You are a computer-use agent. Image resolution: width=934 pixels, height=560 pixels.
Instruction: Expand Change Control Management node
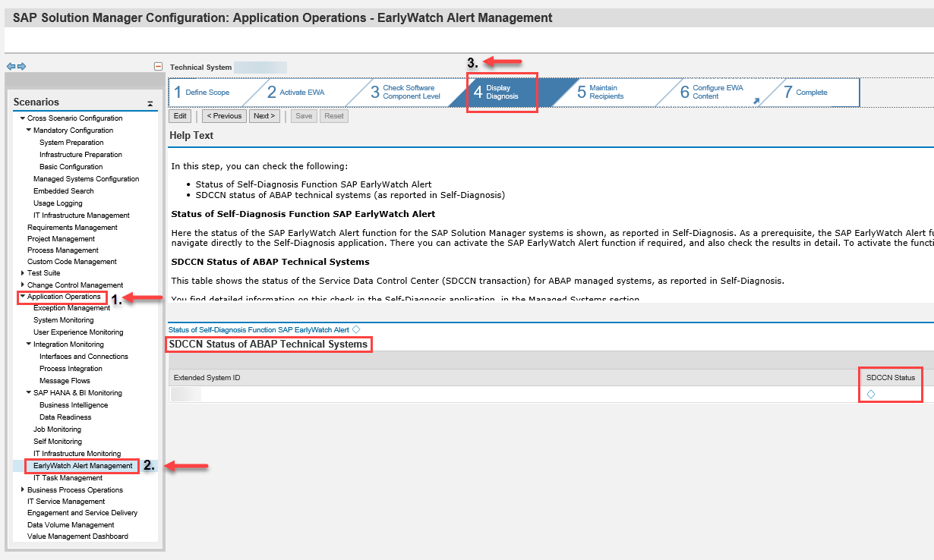pyautogui.click(x=23, y=285)
